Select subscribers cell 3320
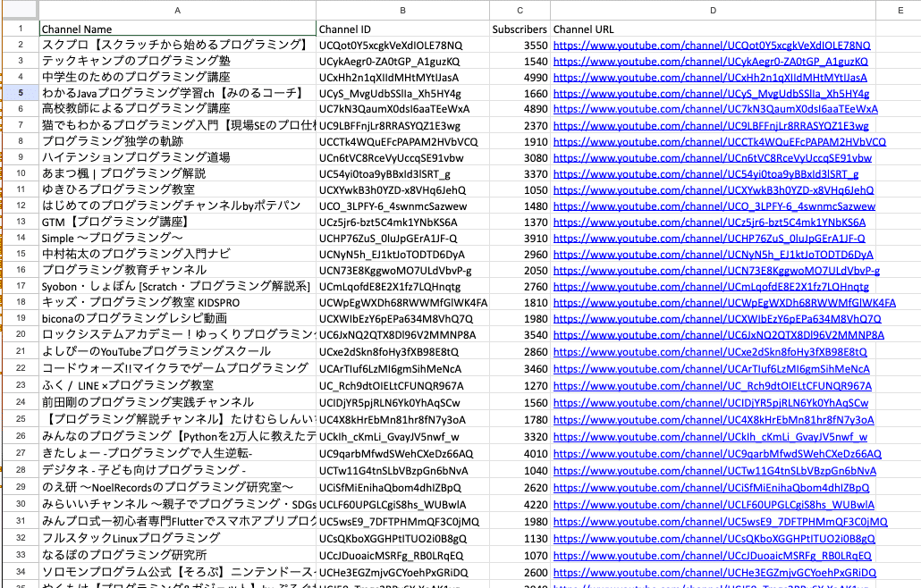This screenshot has width=921, height=588. tap(520, 437)
